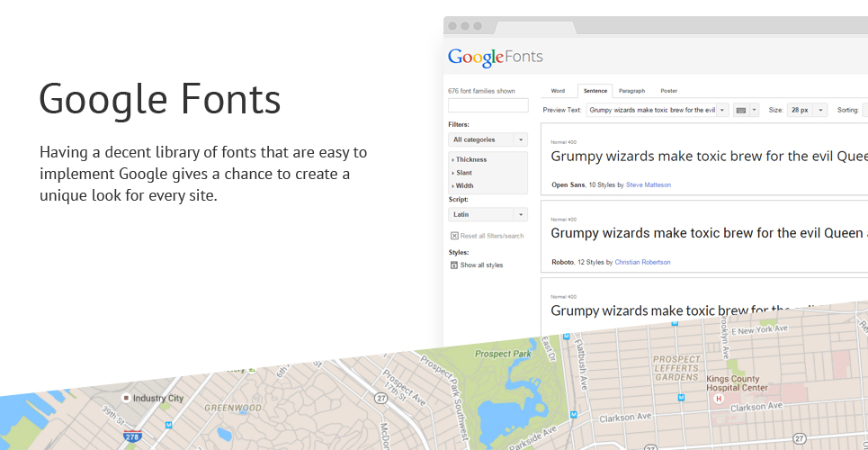
Task: Click the Open Sans font name
Action: [x=568, y=185]
